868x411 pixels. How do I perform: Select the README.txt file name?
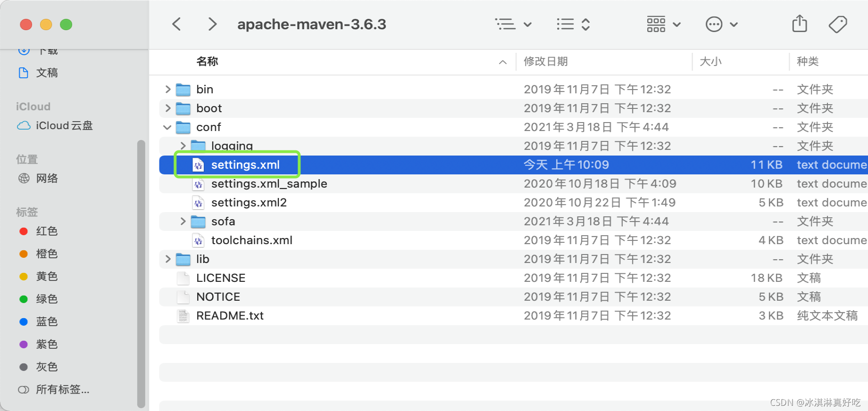pos(230,316)
